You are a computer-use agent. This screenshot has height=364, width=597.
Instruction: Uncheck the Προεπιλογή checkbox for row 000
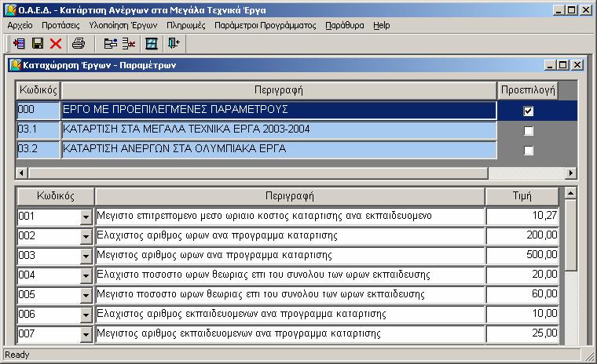pyautogui.click(x=528, y=111)
